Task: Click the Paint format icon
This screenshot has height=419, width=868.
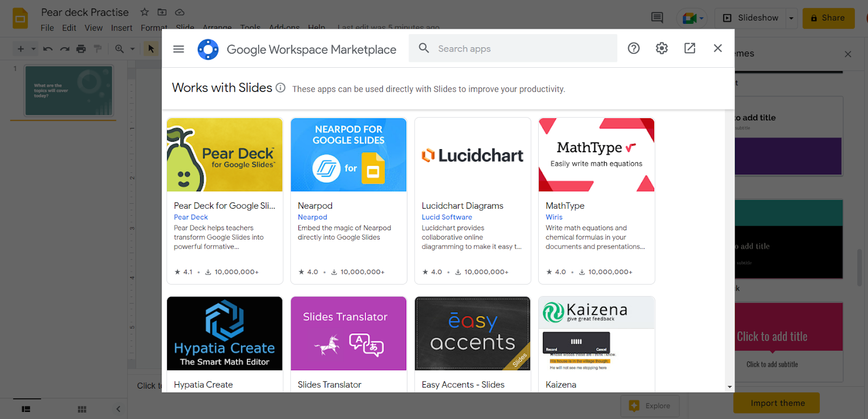Action: tap(98, 49)
